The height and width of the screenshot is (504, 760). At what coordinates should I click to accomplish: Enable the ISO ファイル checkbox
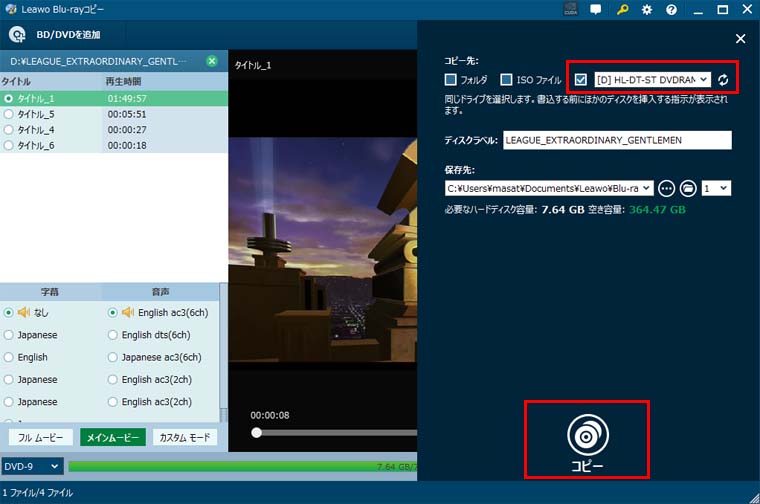(x=507, y=79)
